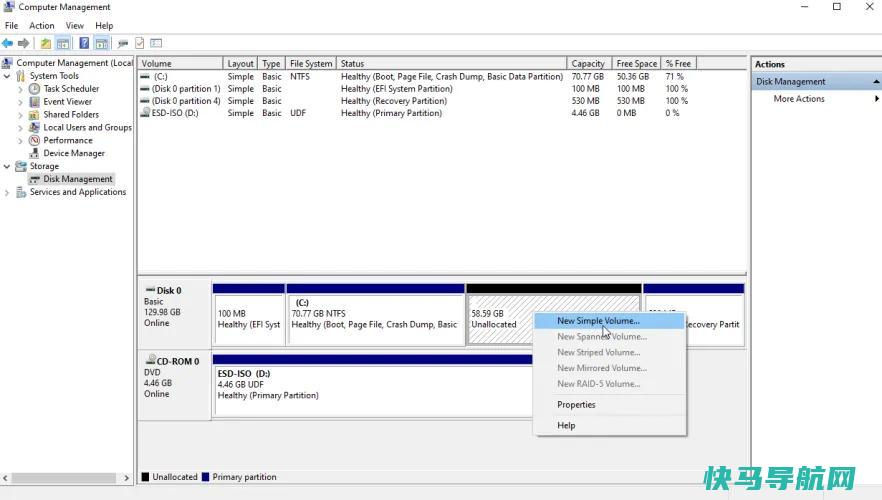This screenshot has height=500, width=882.
Task: Expand the Shared Folders node
Action: [x=20, y=115]
